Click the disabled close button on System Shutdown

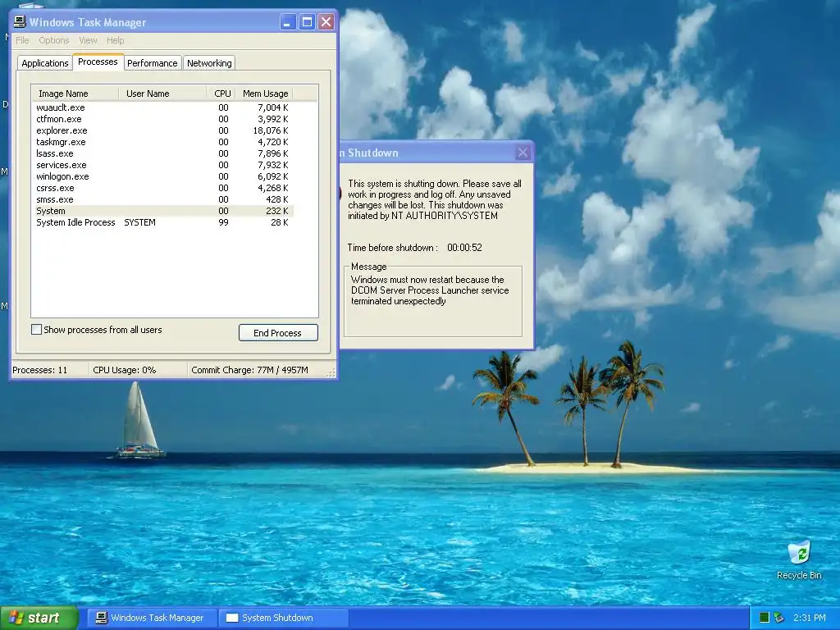(523, 153)
